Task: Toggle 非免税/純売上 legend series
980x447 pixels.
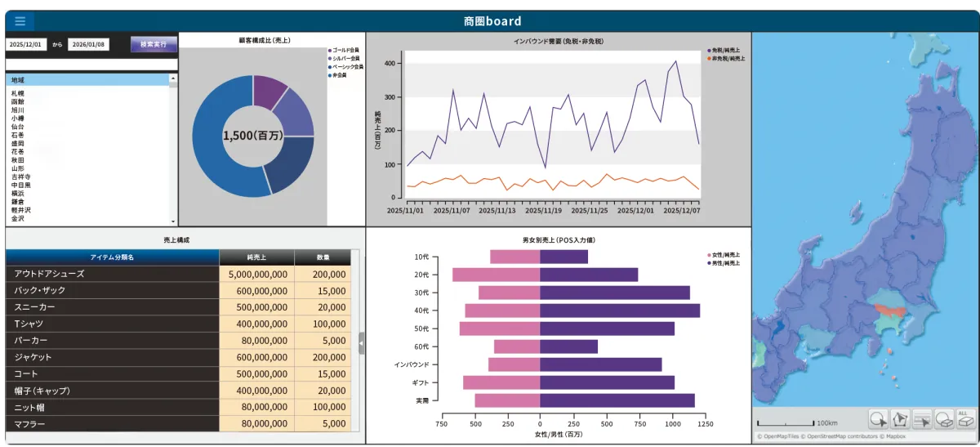Action: coord(727,59)
